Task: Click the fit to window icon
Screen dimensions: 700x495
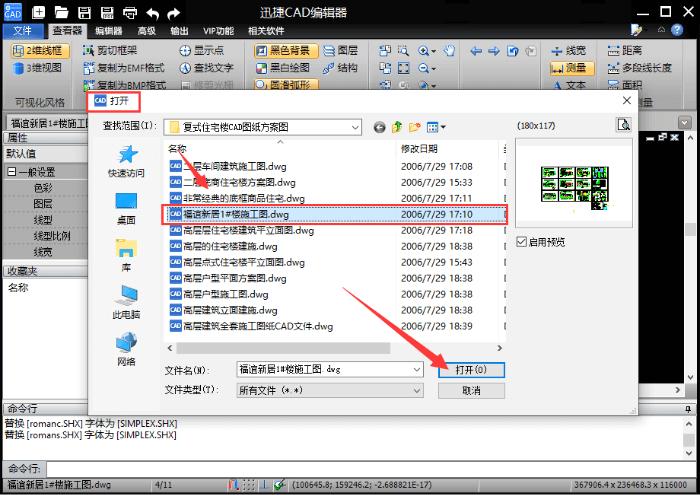Action: [404, 68]
